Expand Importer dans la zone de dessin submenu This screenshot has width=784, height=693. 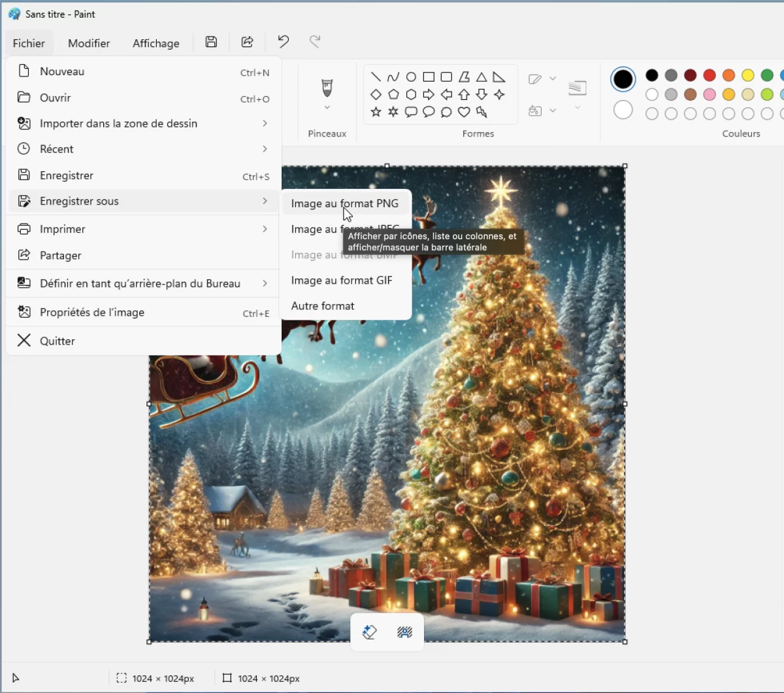[265, 123]
